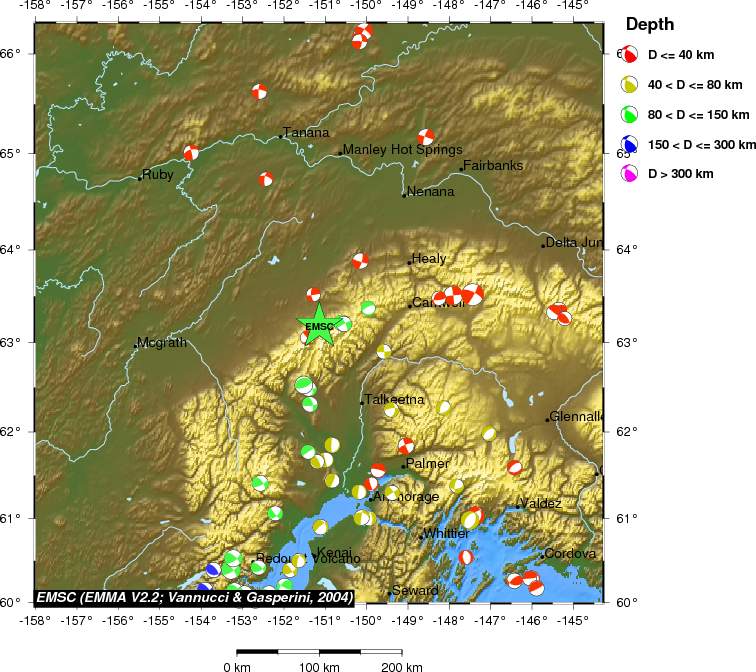Click the 100 km mark on scale bar
Screen dimensions: 756x672
point(319,666)
